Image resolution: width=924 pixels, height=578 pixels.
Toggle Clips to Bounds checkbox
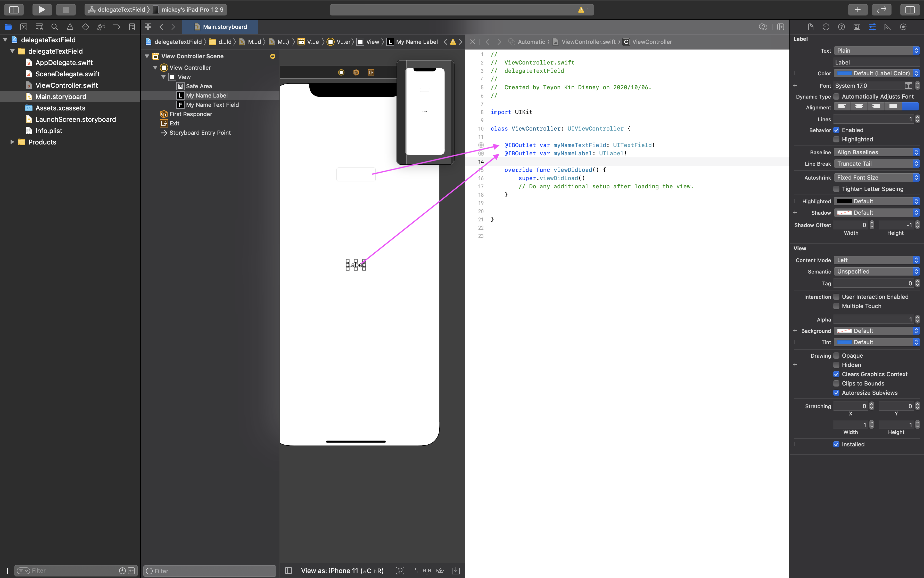(836, 383)
